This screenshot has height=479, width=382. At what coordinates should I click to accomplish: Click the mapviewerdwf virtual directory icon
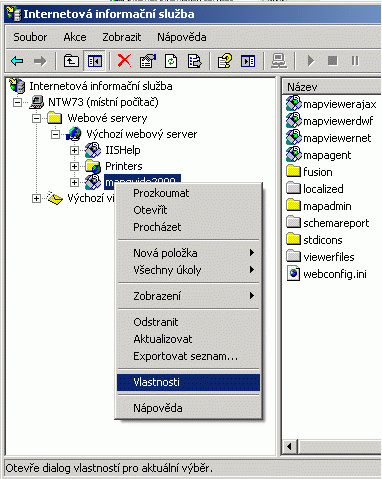coord(294,120)
